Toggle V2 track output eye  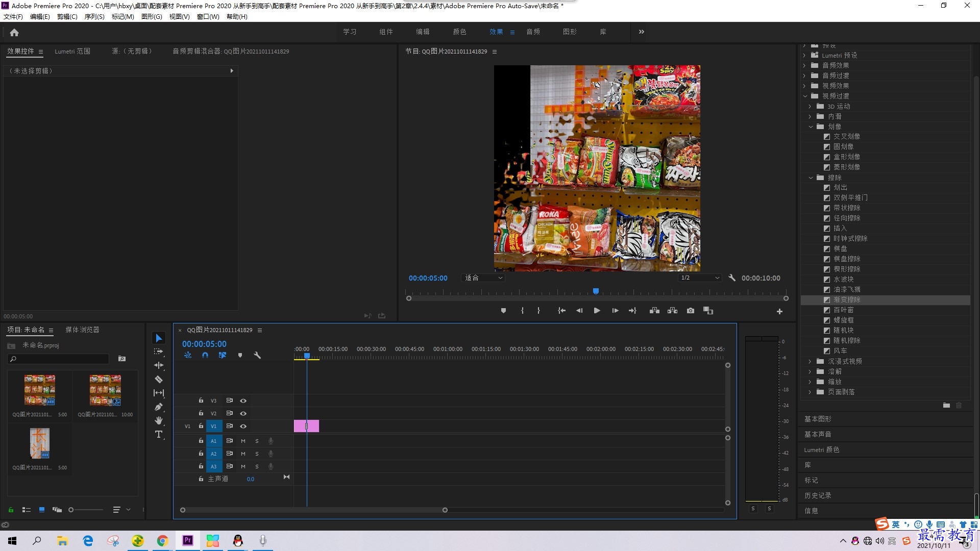pyautogui.click(x=243, y=413)
